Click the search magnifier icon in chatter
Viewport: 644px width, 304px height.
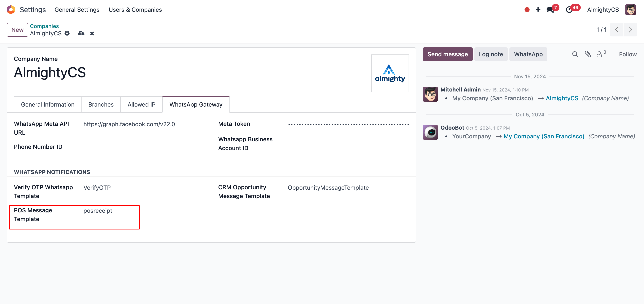(x=575, y=54)
